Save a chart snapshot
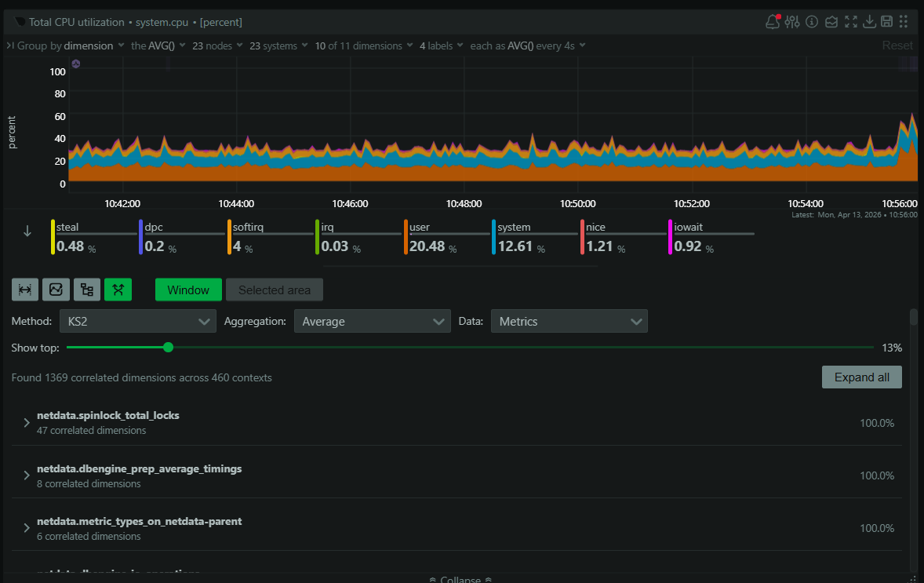Screen dimensions: 924x583 tap(889, 22)
